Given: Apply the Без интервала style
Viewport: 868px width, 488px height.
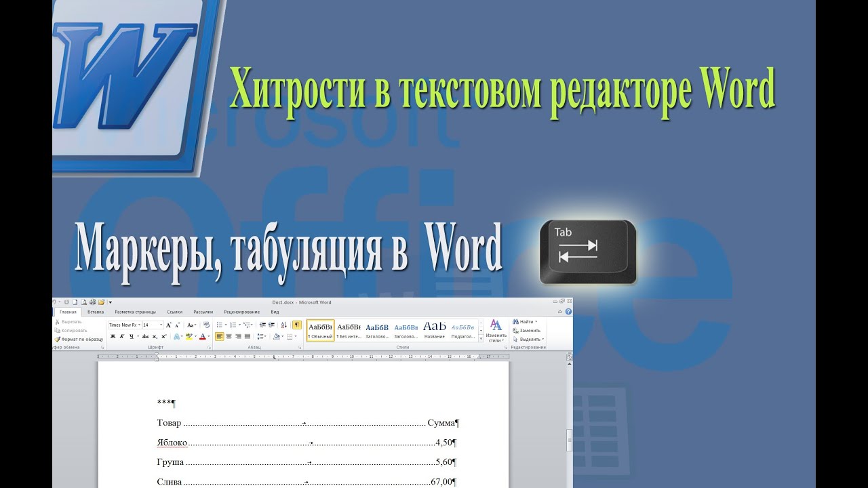Looking at the screenshot, I should coord(349,330).
